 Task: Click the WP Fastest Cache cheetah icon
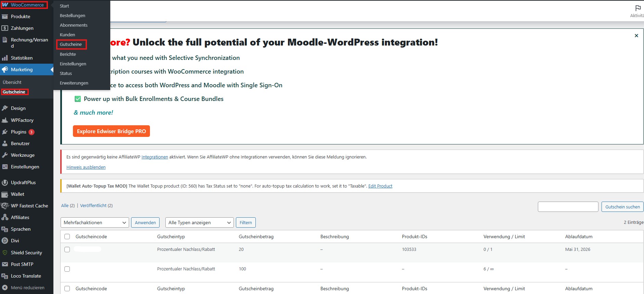[x=5, y=206]
